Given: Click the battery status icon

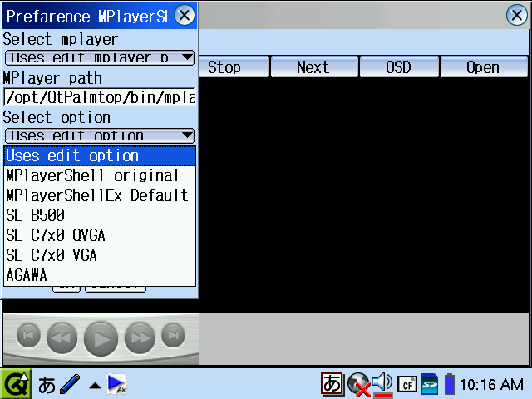Looking at the screenshot, I should [x=450, y=384].
